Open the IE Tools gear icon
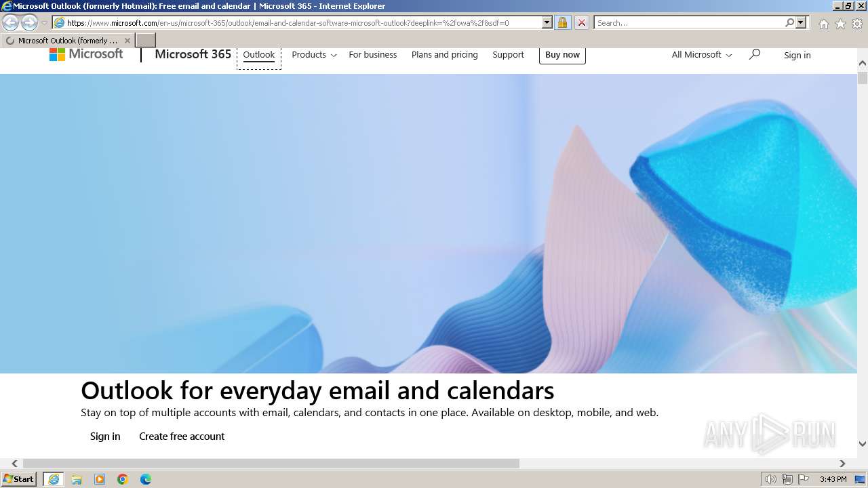 click(857, 24)
